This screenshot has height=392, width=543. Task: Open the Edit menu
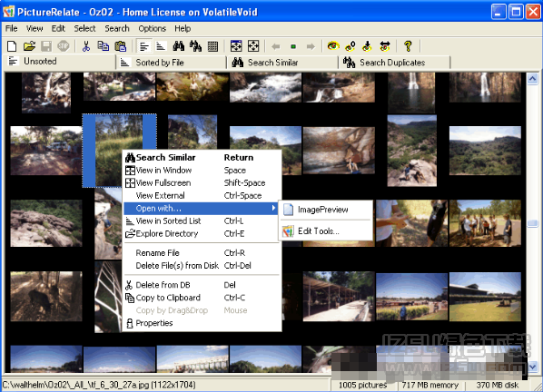(58, 28)
